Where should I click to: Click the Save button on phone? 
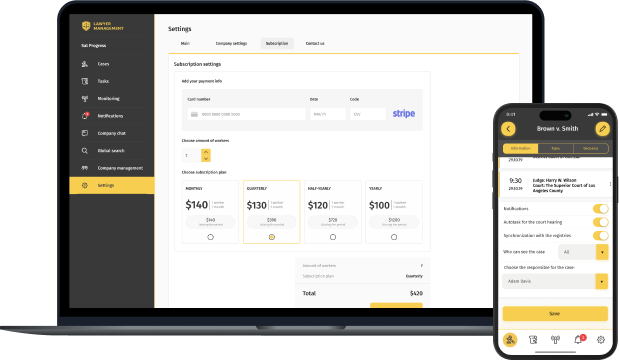[555, 313]
